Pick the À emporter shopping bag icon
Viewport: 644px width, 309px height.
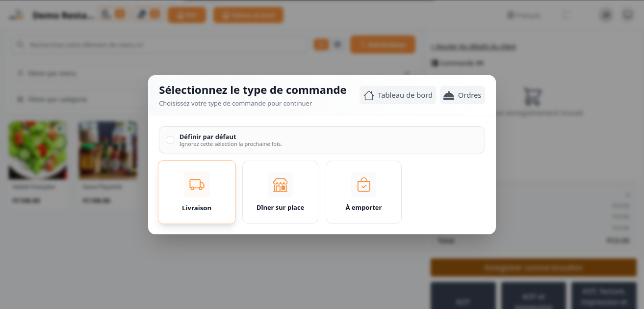point(363,185)
